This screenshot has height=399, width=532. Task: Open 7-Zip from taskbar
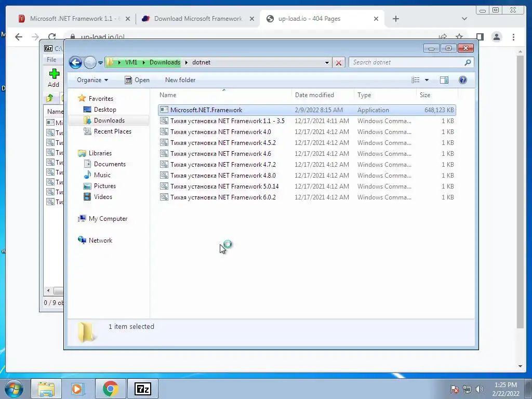pyautogui.click(x=142, y=389)
